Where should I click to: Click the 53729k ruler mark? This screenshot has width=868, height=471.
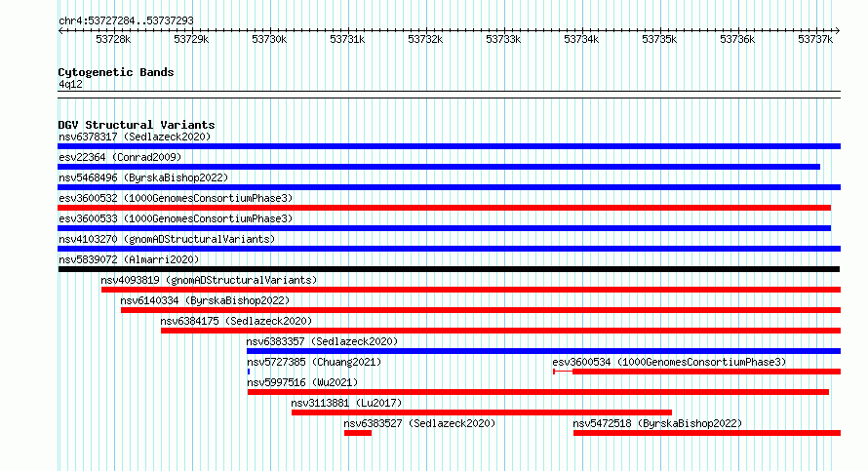tap(191, 39)
